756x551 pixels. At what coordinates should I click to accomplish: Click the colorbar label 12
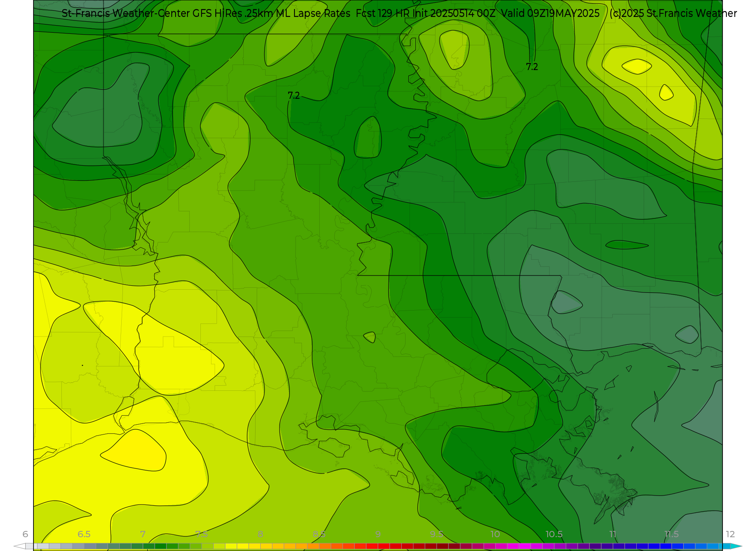point(730,534)
